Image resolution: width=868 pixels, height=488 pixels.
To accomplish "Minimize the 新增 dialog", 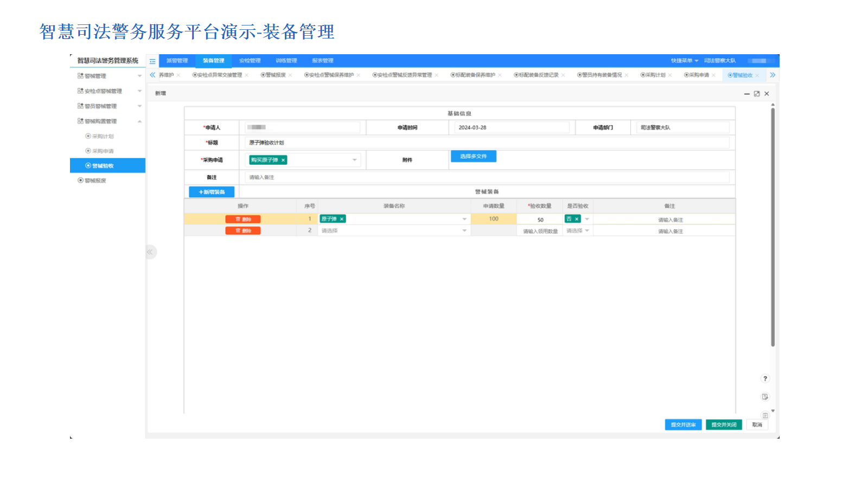I will 746,94.
